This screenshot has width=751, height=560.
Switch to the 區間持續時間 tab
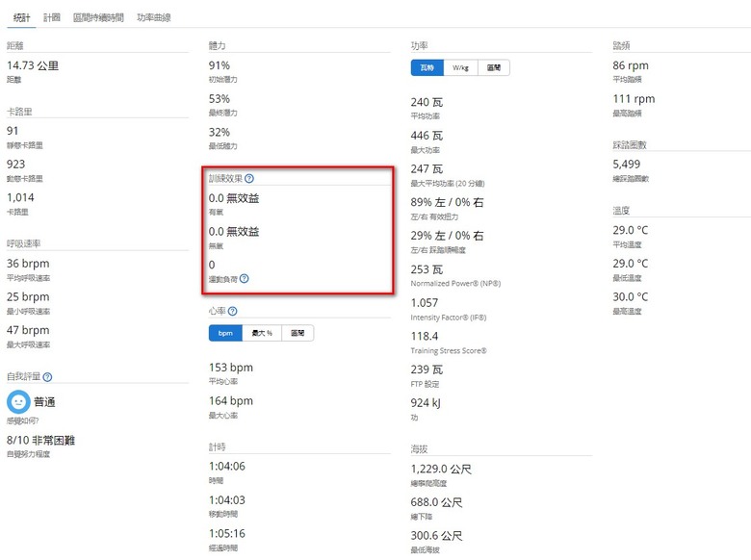point(98,17)
